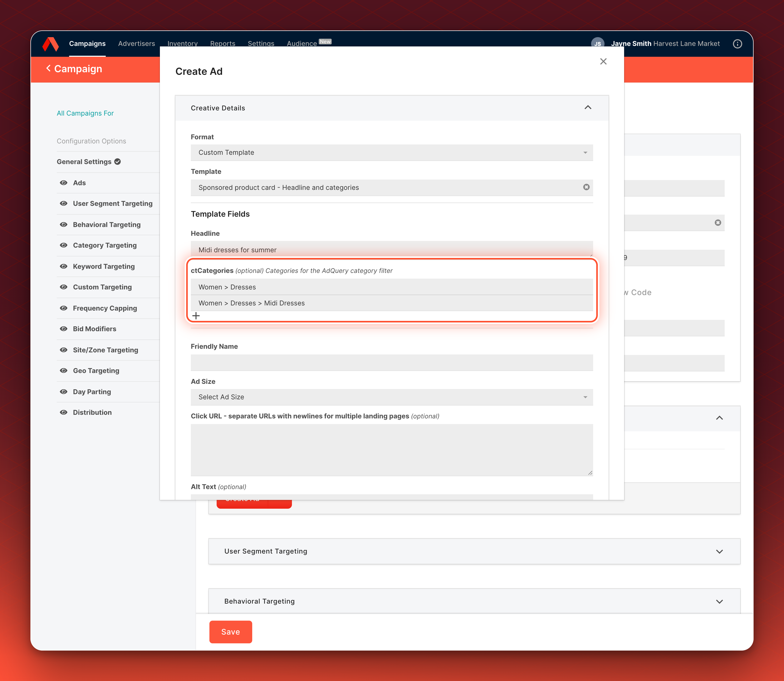Collapse the Creative Details section
The width and height of the screenshot is (784, 681).
click(588, 108)
